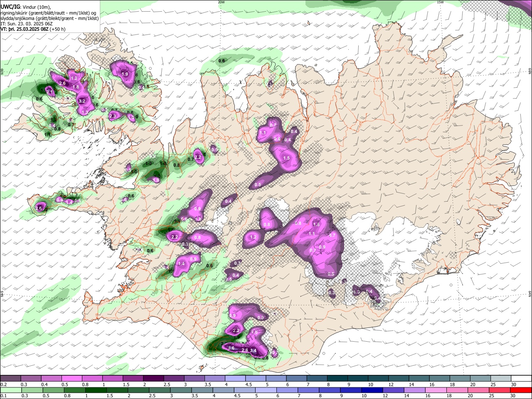532x399 pixels.
Task: Select the 'Vindur (10m)' title text
Action: [x=37, y=7]
